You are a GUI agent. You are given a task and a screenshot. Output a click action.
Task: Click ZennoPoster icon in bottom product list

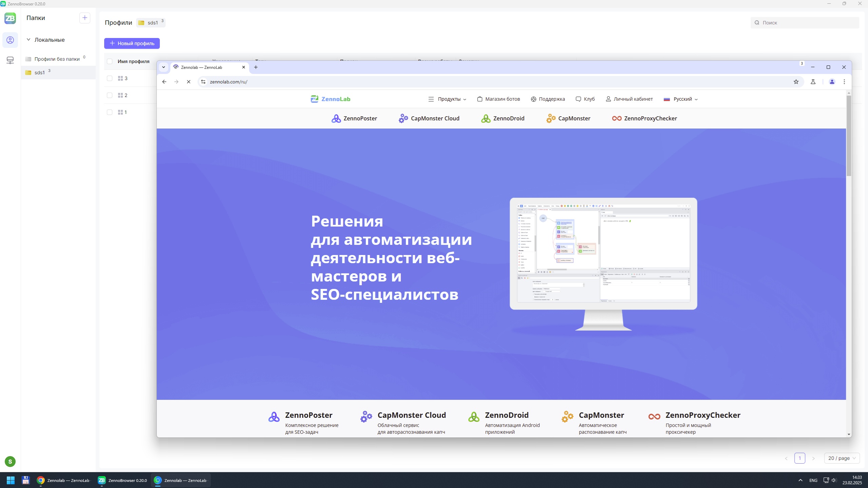pos(274,417)
